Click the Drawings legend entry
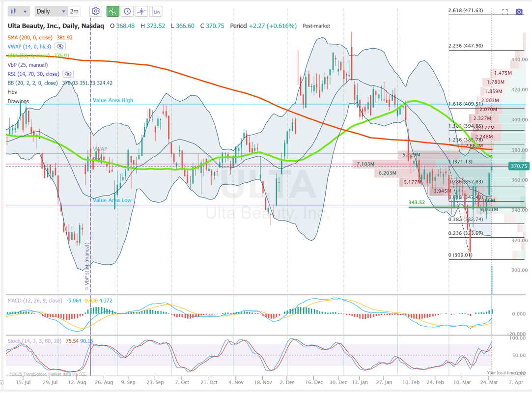 18,101
